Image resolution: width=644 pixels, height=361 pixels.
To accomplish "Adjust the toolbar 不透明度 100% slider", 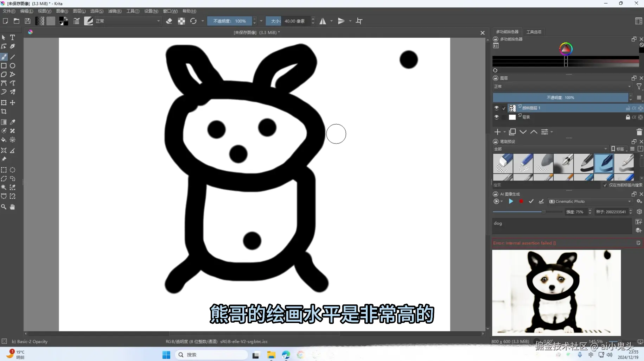I will pyautogui.click(x=229, y=21).
